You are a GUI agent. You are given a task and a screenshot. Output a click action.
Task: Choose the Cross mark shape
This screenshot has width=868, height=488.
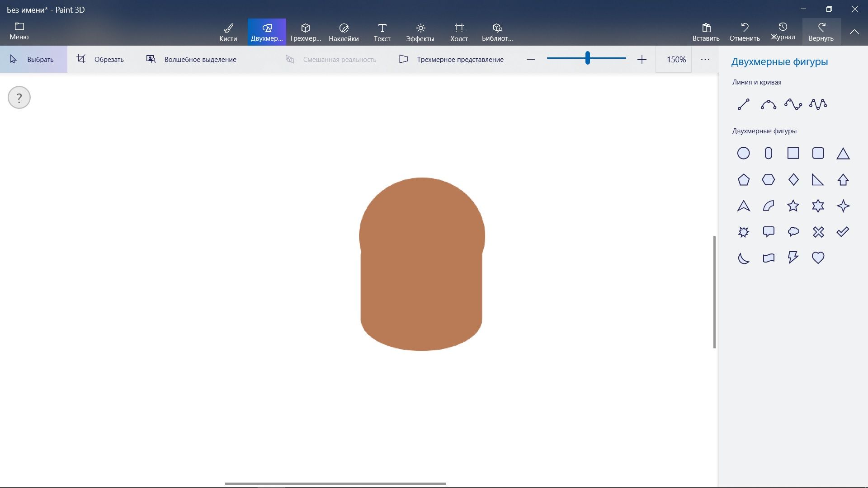pyautogui.click(x=818, y=232)
